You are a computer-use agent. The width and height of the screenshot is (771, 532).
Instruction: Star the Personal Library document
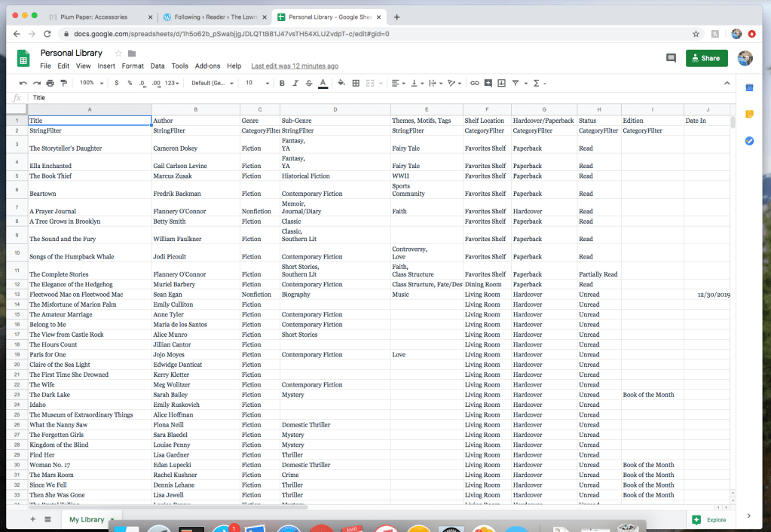pos(118,54)
